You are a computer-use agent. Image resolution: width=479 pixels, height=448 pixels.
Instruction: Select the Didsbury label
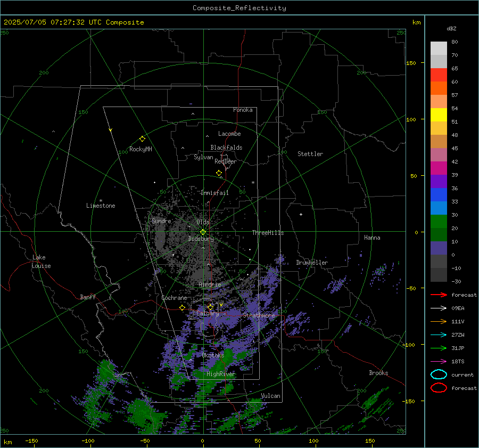[x=201, y=239]
